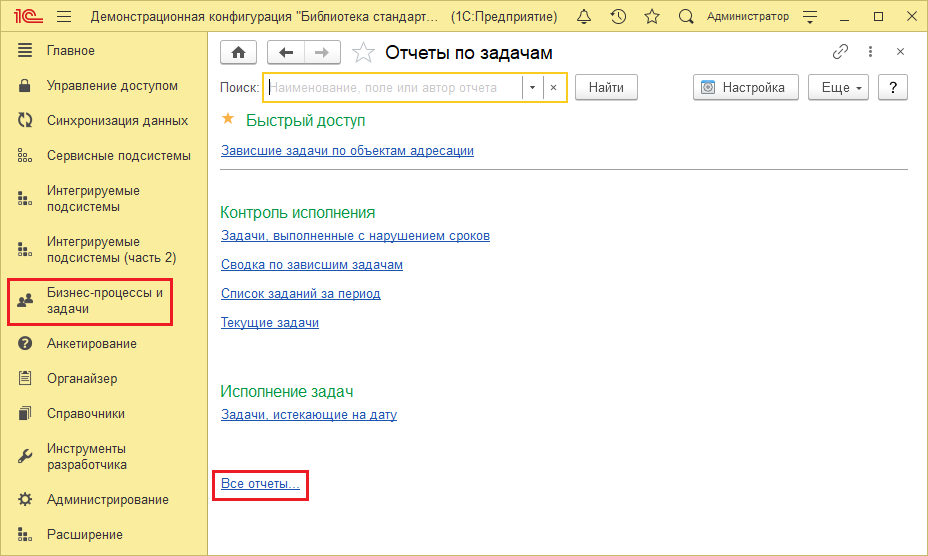
Task: Open Текущие задачи report
Action: pos(270,323)
